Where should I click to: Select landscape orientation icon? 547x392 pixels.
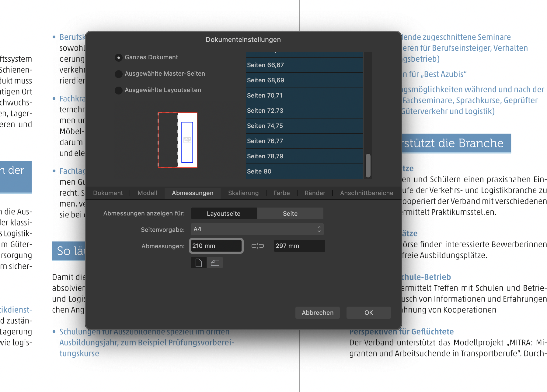click(215, 263)
